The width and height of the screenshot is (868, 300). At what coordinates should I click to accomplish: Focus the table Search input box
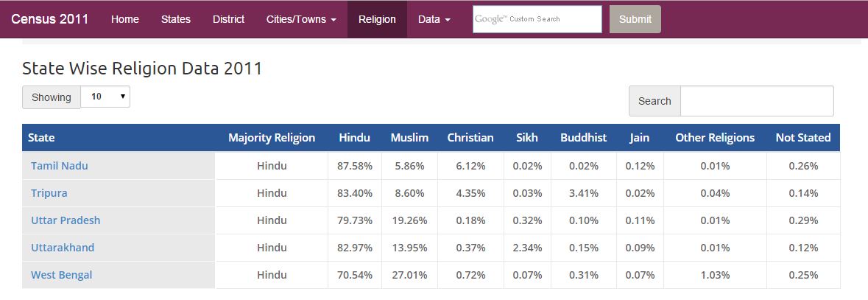click(757, 101)
